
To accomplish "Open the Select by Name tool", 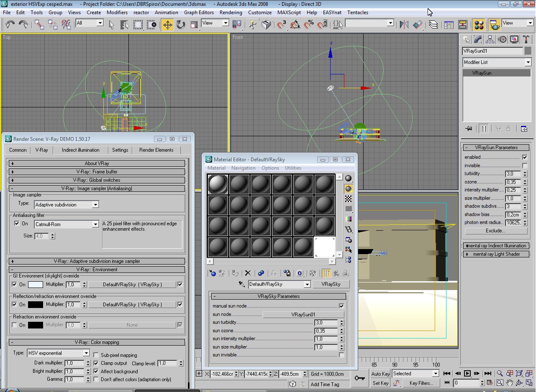I will [x=124, y=25].
